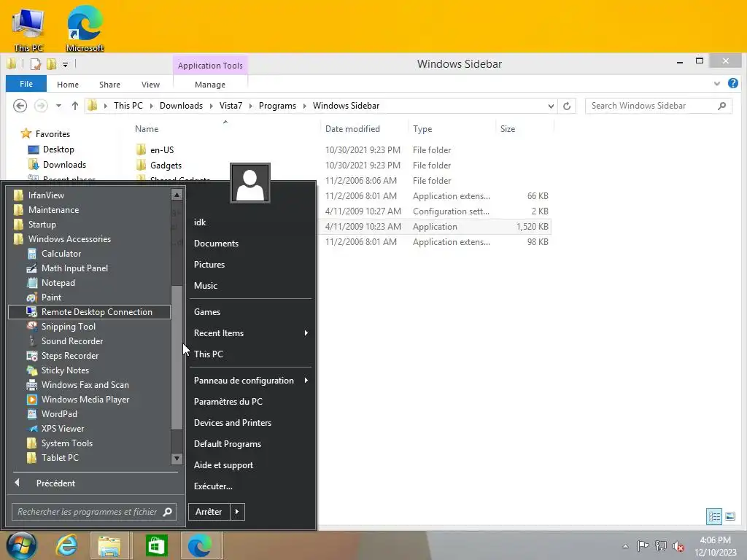The image size is (747, 560).
Task: Open the idk user folder
Action: 200,222
